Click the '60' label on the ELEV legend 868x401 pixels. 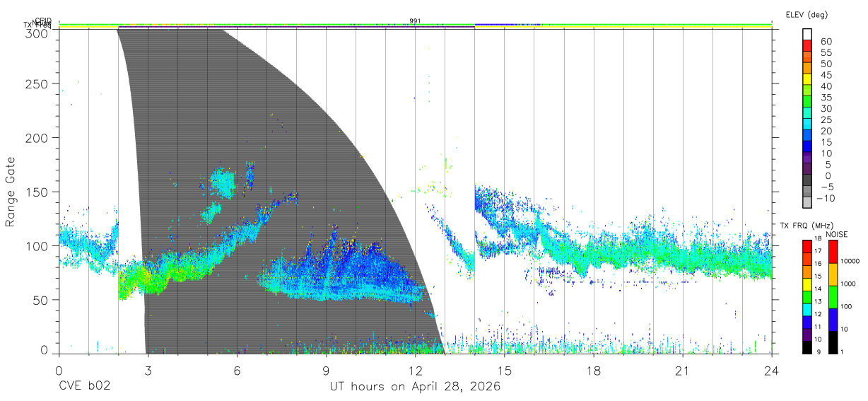point(826,42)
